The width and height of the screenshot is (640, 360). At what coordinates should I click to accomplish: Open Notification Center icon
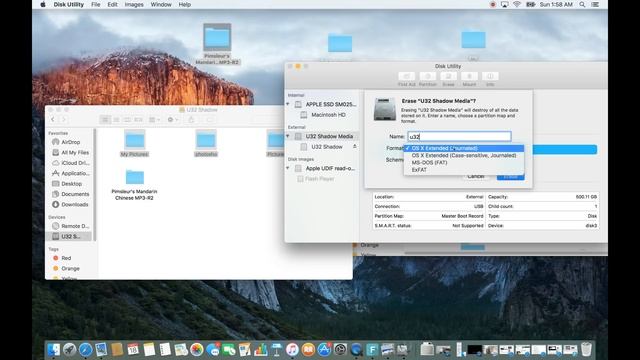[596, 4]
